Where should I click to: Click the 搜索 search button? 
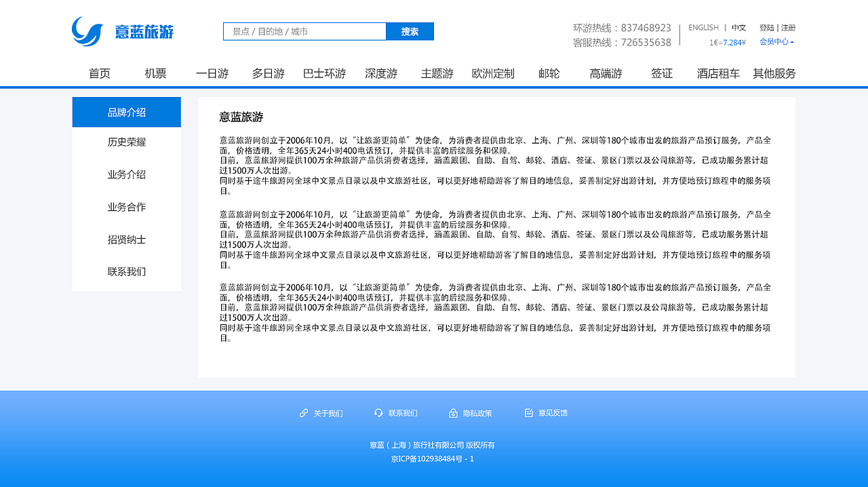tap(410, 31)
